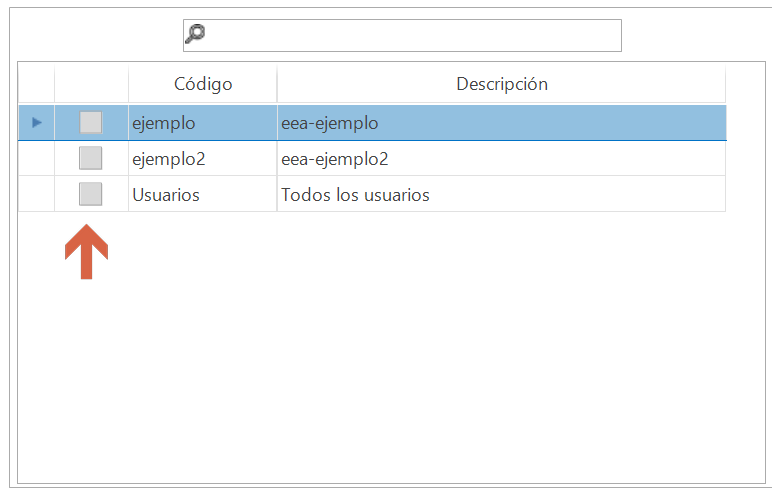
Task: Check the checkbox for ejemplo row
Action: [91, 123]
